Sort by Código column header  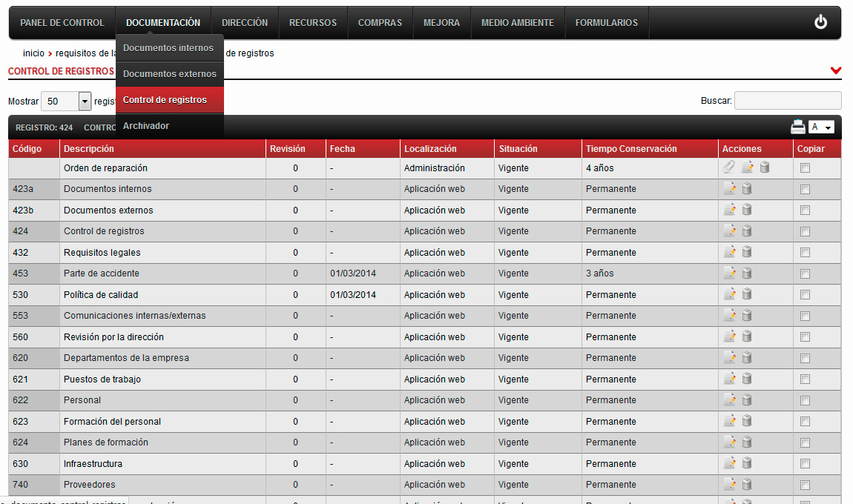(34, 149)
